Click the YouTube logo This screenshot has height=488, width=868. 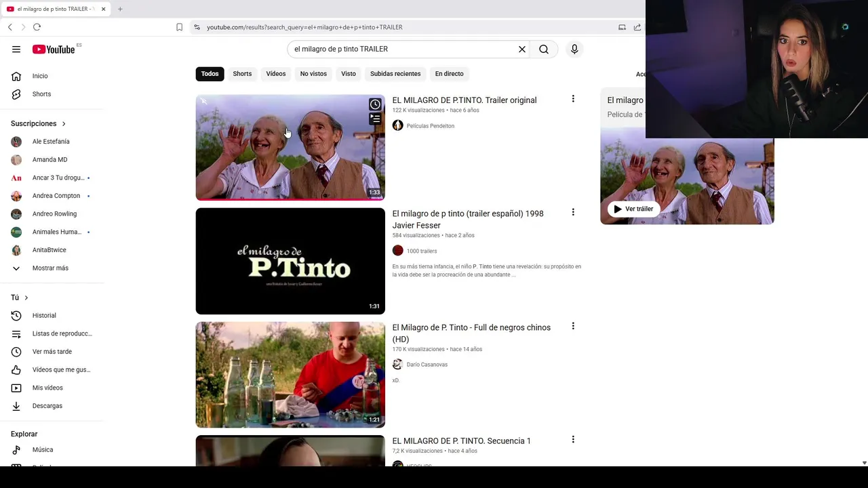[54, 49]
